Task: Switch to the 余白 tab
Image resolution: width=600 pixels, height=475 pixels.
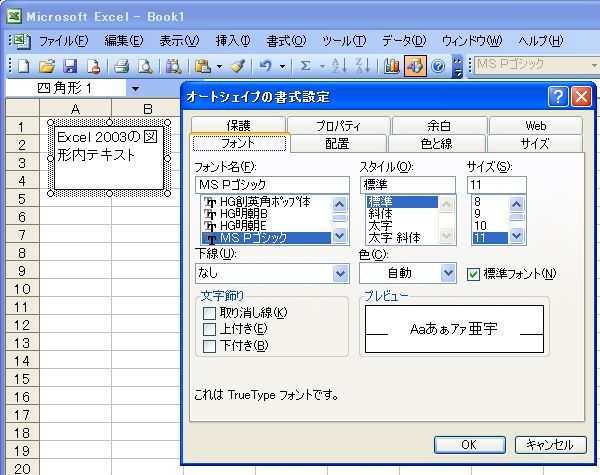Action: (439, 125)
